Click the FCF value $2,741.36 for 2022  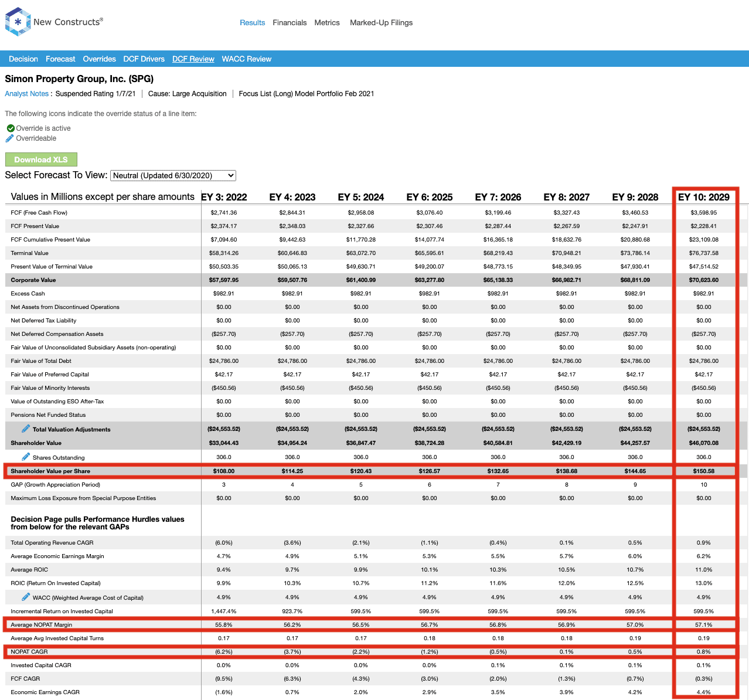tap(224, 213)
